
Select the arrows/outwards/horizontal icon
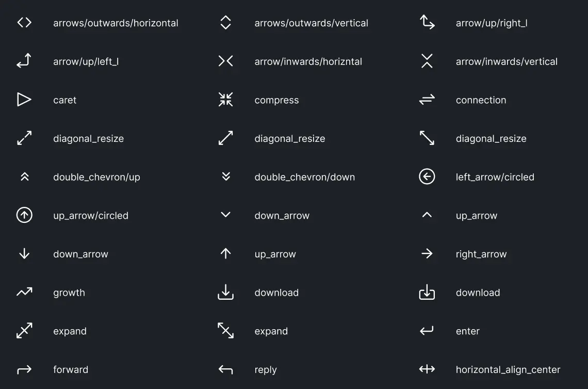coord(24,23)
